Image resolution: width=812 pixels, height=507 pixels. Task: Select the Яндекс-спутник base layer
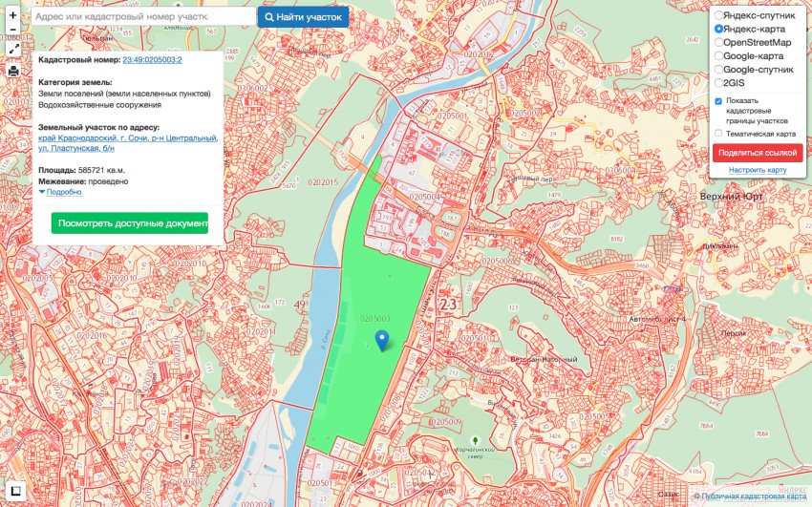(719, 16)
